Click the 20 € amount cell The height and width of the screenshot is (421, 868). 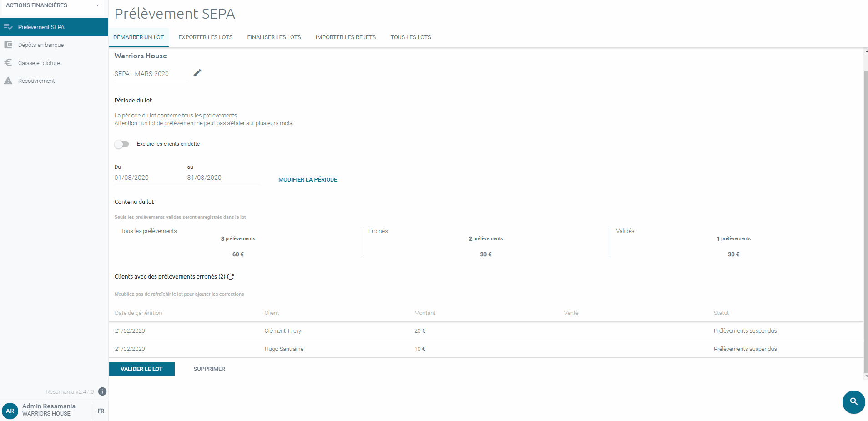click(x=419, y=331)
